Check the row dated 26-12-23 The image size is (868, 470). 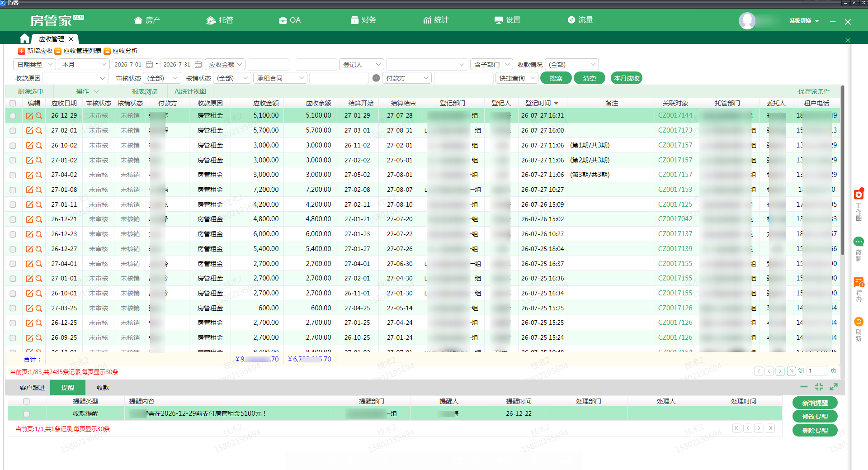click(x=13, y=234)
